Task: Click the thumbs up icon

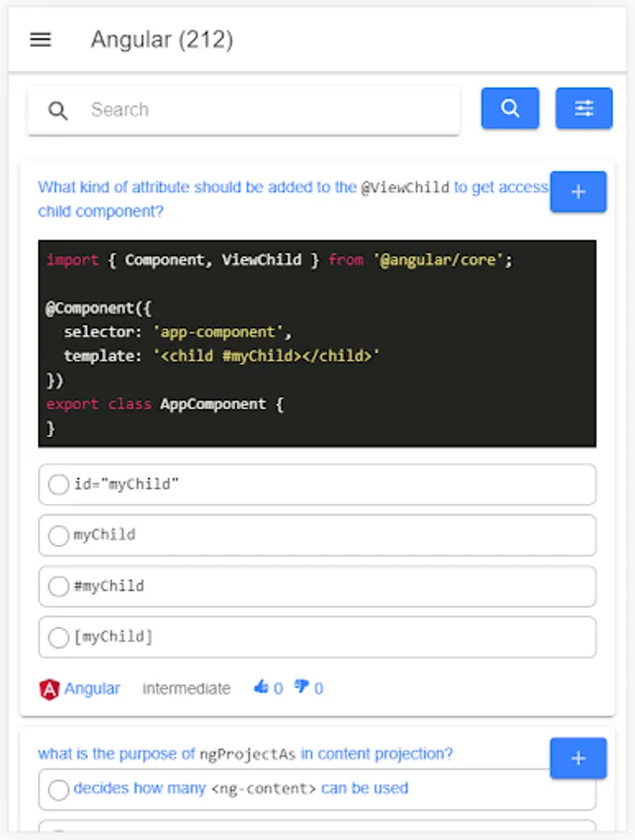Action: coord(261,686)
